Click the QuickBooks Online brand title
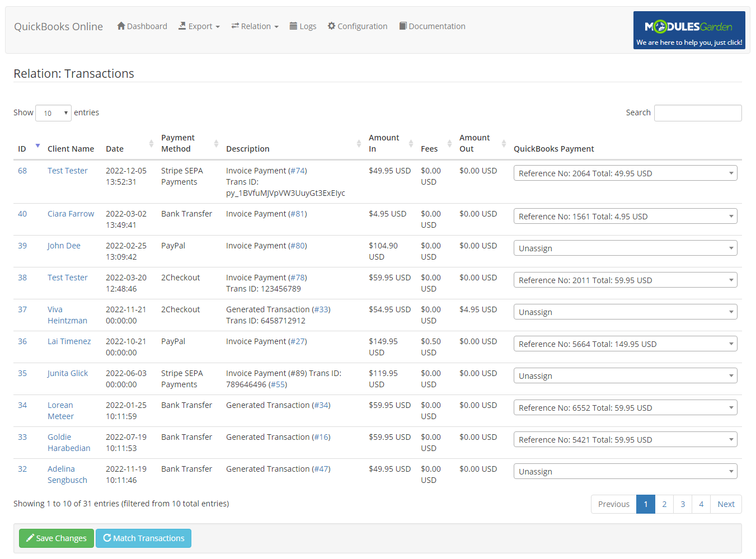 [58, 26]
